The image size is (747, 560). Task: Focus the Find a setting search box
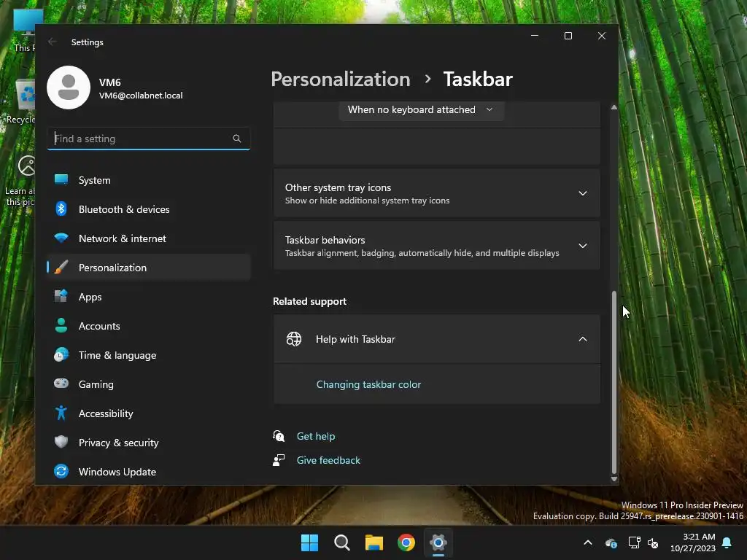pos(149,139)
